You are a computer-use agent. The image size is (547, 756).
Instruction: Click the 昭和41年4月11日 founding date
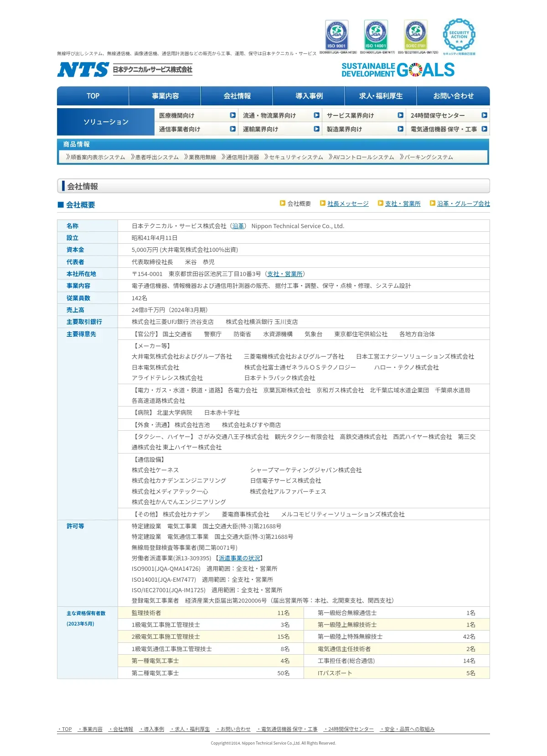[x=155, y=238]
